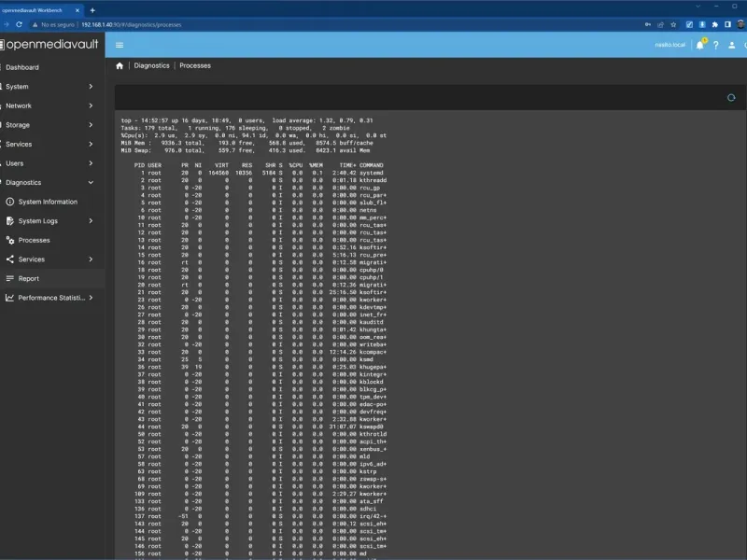Click the nasito.local hostname label
Image resolution: width=747 pixels, height=560 pixels.
669,45
